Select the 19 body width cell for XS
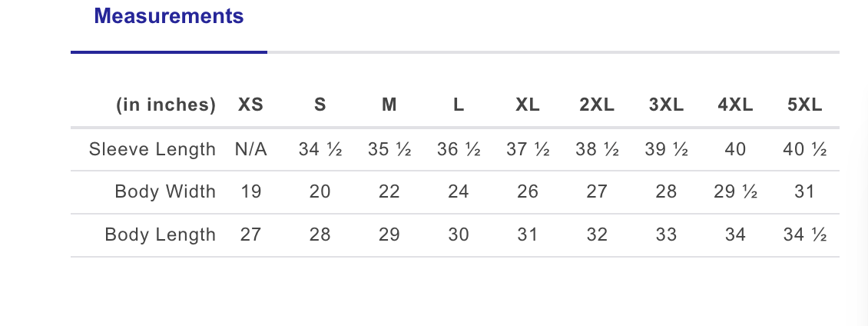This screenshot has width=868, height=326. [251, 191]
